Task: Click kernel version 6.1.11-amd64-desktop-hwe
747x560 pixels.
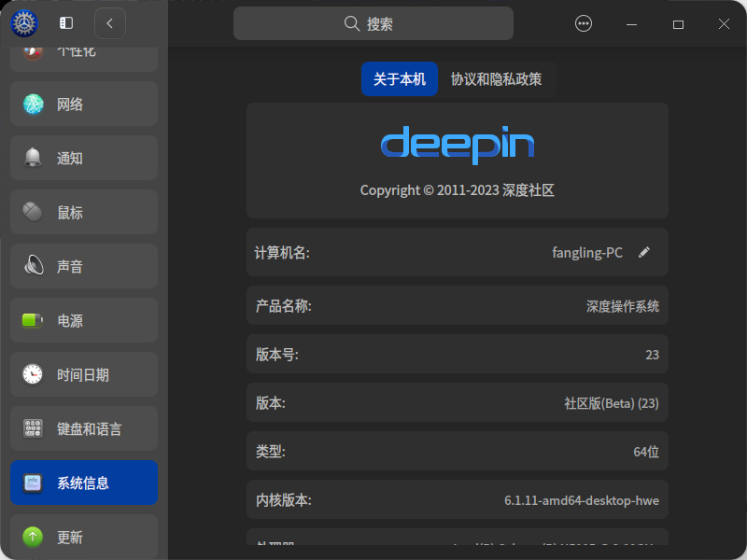Action: (x=582, y=500)
